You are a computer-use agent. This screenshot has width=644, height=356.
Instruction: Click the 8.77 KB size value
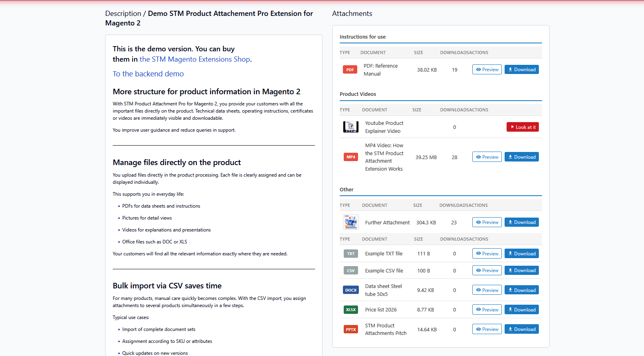point(425,310)
